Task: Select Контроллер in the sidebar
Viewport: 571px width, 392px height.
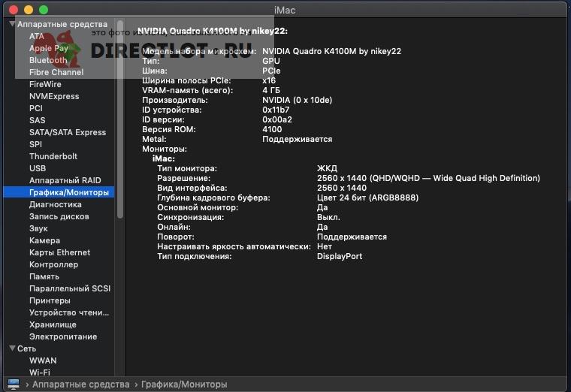Action: coord(53,264)
